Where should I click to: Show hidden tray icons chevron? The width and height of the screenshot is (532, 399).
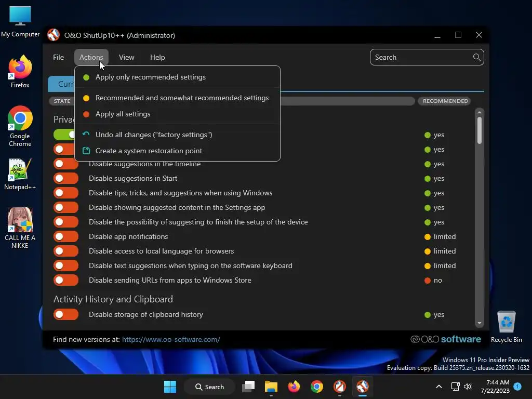coord(438,387)
